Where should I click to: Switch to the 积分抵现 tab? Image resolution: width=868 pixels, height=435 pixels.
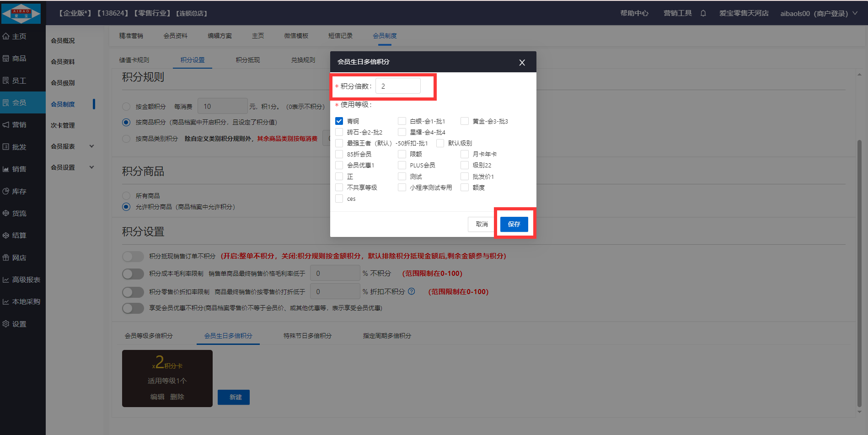pyautogui.click(x=247, y=60)
